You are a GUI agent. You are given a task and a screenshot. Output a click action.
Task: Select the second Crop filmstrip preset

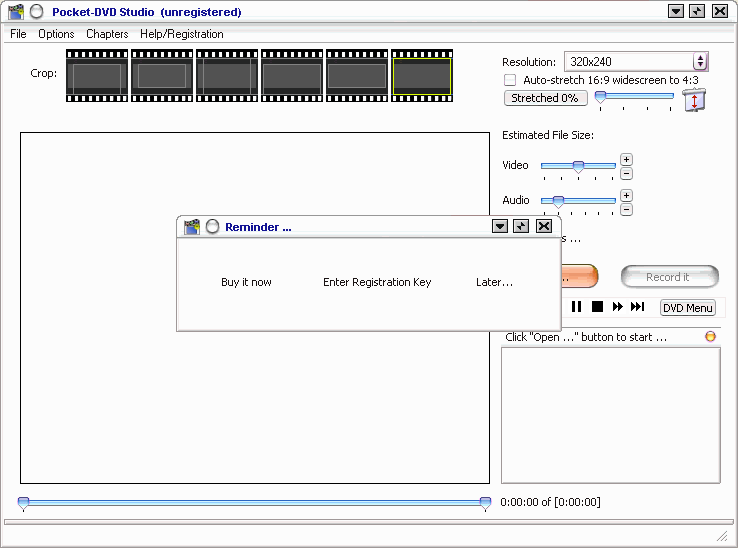point(162,75)
